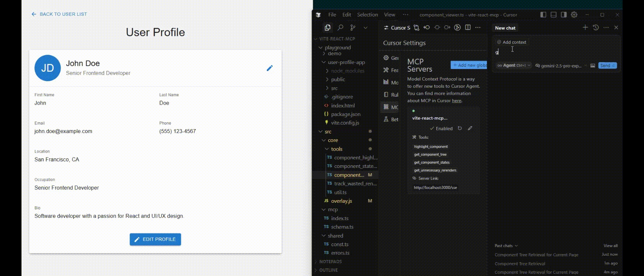Expand the Past chats dropdown
644x276 pixels.
tap(506, 246)
